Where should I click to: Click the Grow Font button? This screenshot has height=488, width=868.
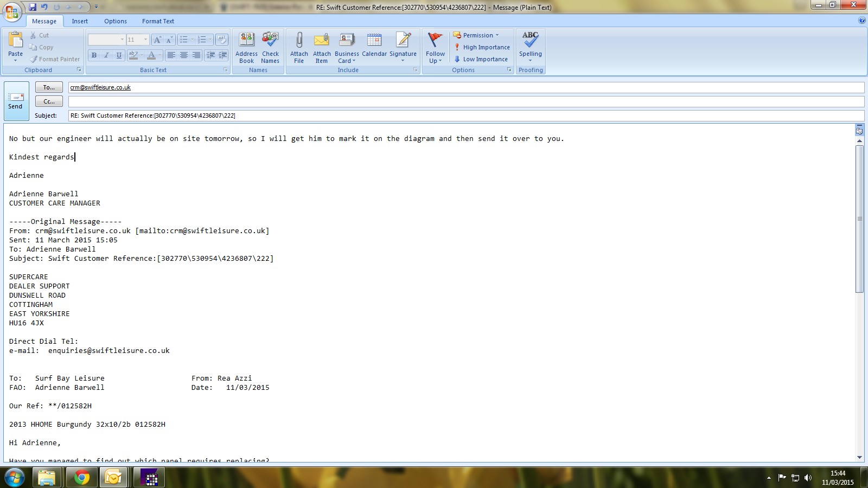[157, 40]
